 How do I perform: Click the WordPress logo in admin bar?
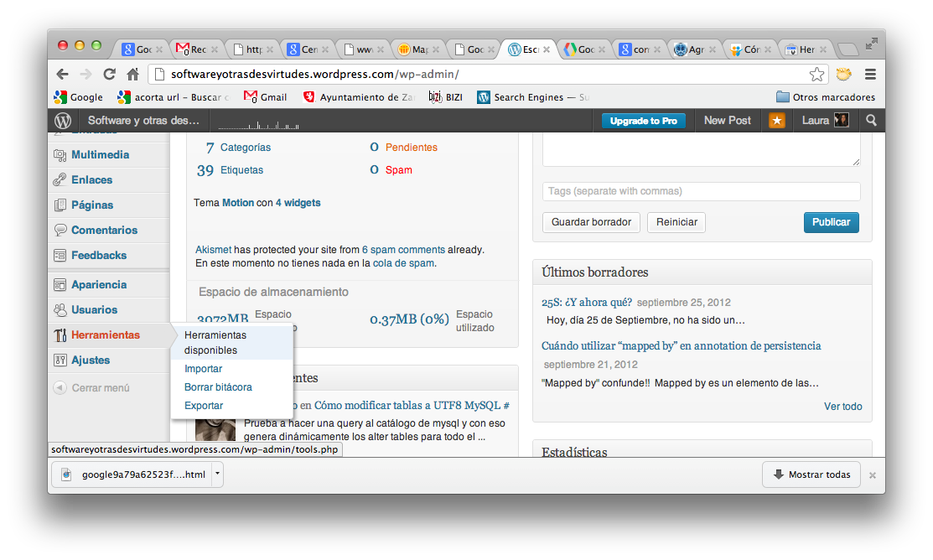click(x=63, y=121)
